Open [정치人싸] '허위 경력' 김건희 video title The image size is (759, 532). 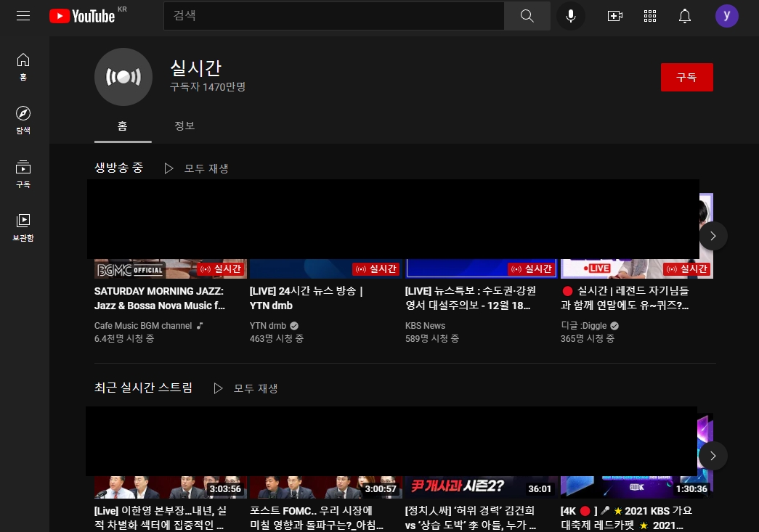coord(471,518)
